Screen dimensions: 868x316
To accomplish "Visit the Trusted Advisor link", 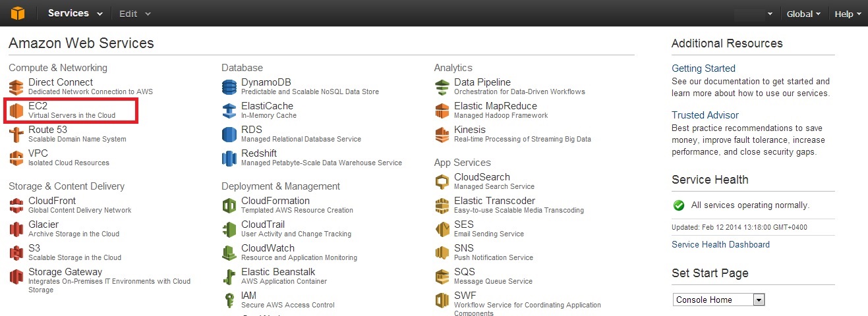I will [705, 115].
